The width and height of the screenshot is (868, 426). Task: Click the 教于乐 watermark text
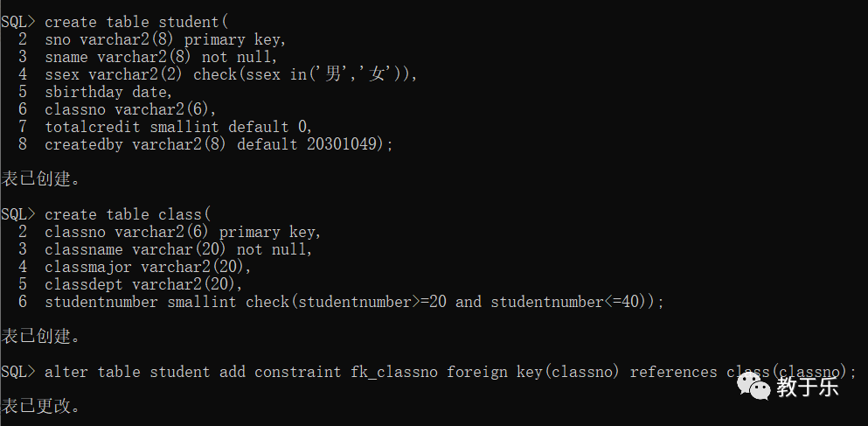tap(807, 386)
